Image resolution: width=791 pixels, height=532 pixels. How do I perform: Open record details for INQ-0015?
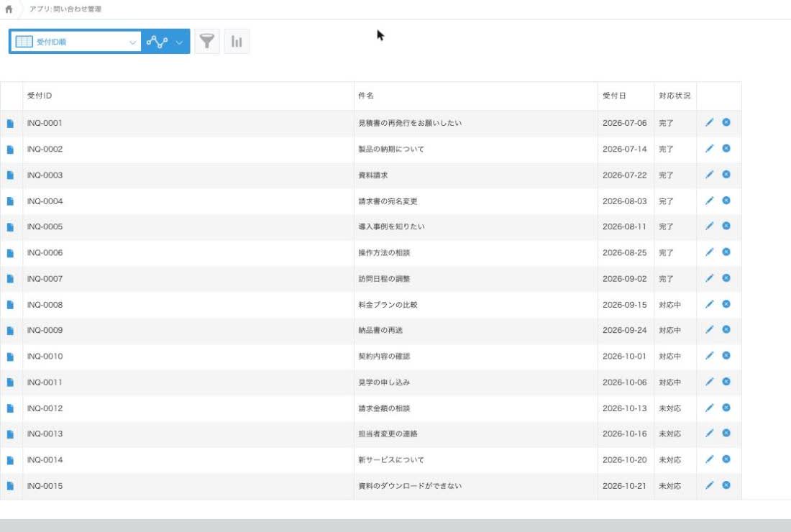tap(10, 486)
